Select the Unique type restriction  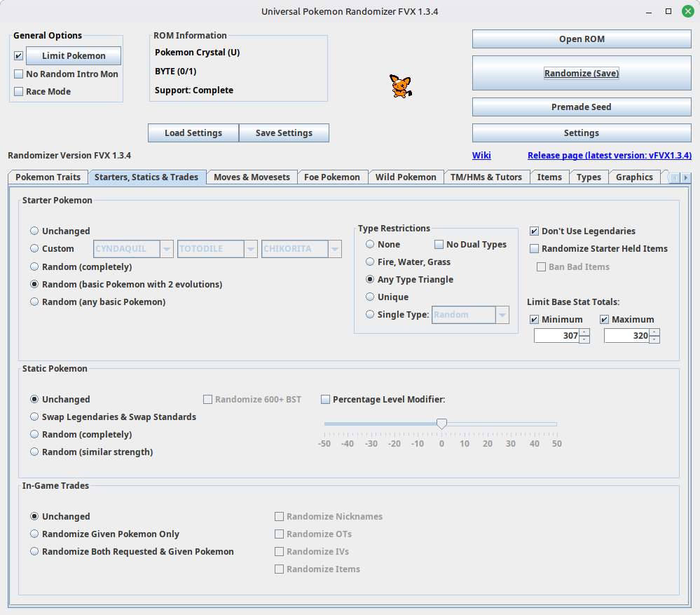(x=369, y=297)
